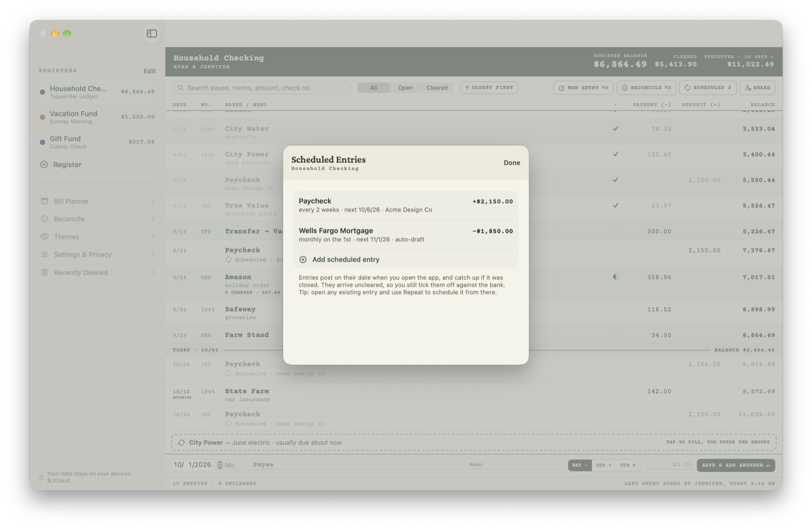Click the scheduled icon under 9/22 Paycheck
This screenshot has height=529, width=812.
228,259
